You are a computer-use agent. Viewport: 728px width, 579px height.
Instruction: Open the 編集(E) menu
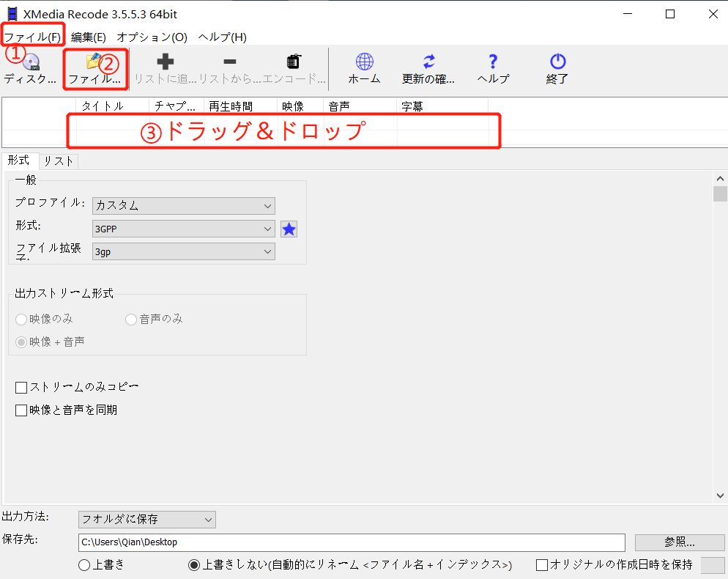coord(88,37)
